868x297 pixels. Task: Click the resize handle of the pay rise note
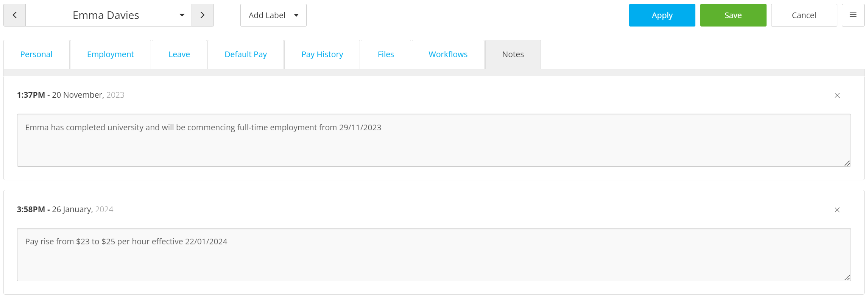tap(847, 278)
